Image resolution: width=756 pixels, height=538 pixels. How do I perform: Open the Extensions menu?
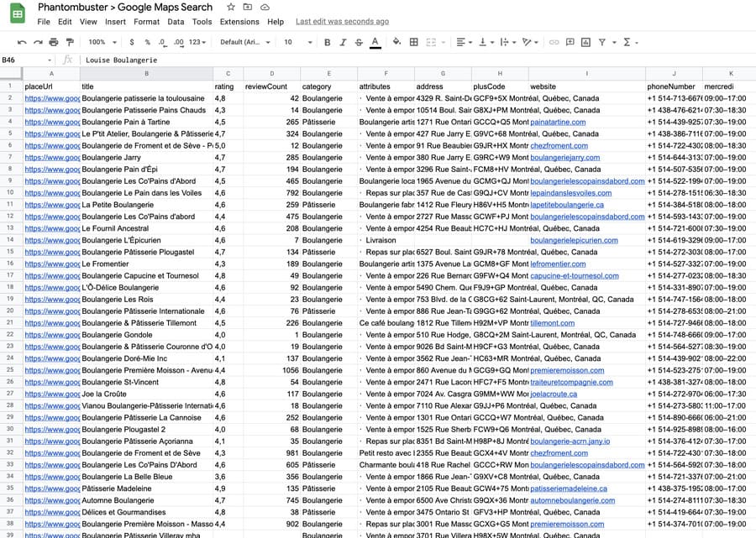(239, 22)
